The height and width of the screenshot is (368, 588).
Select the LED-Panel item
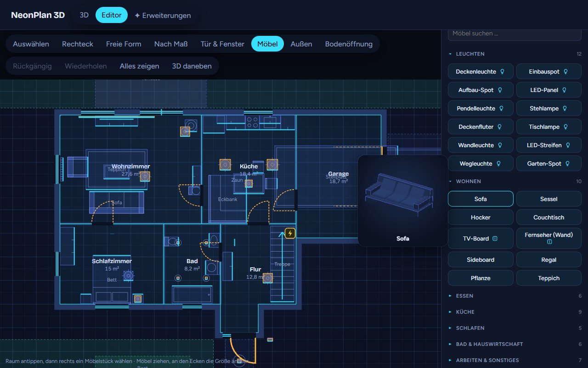(x=549, y=90)
